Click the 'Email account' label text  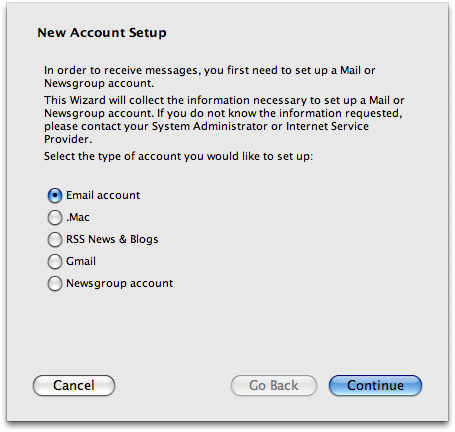point(103,195)
